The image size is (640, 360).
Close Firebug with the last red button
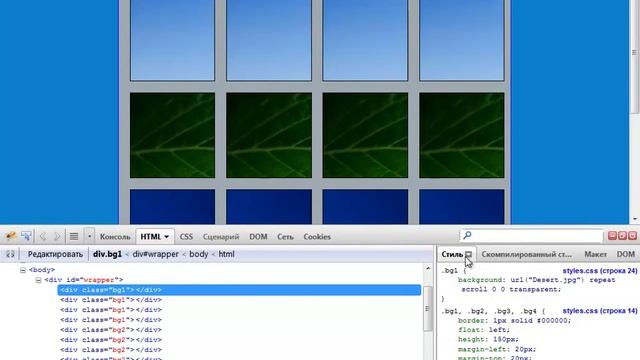[x=632, y=236]
